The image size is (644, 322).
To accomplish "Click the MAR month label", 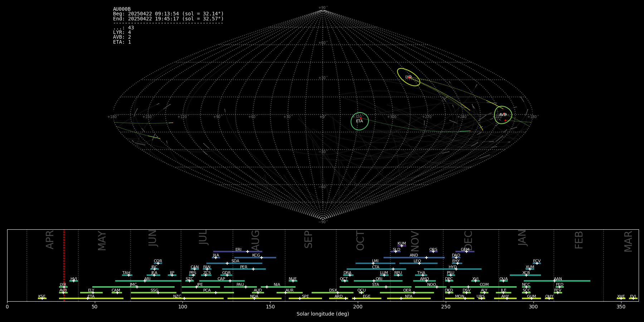I will pos(628,241).
